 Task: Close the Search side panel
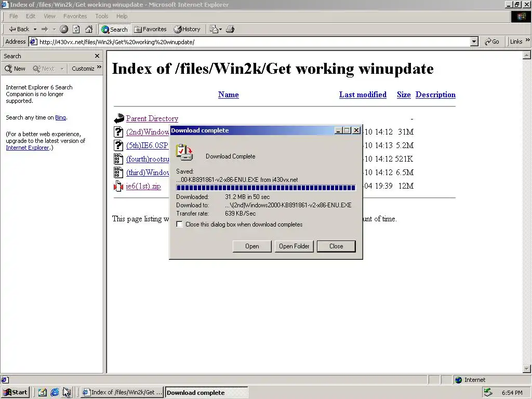[x=97, y=56]
